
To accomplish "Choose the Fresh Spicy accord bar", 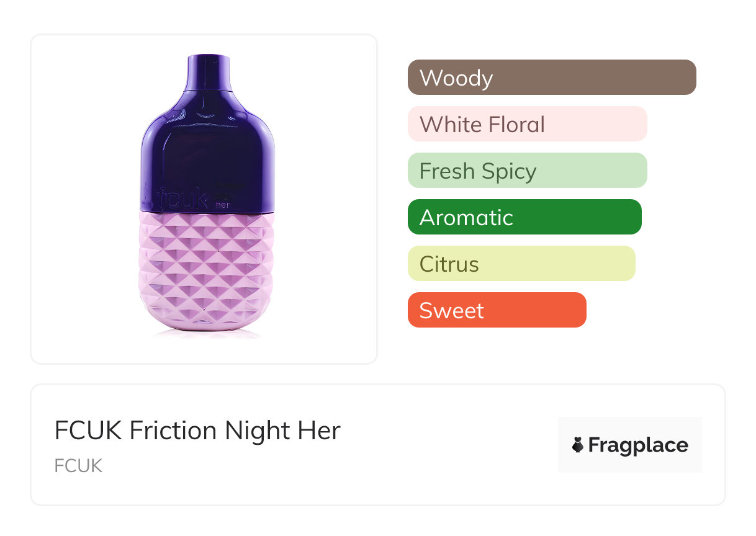I will click(x=527, y=171).
